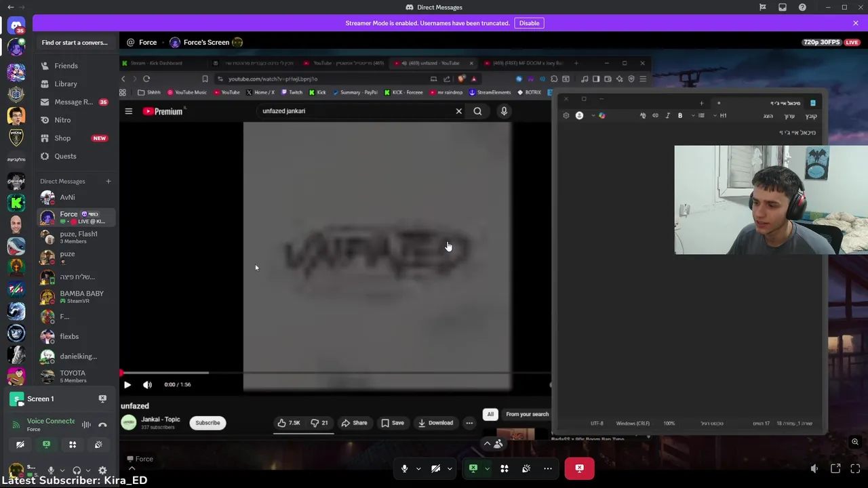Viewport: 868px width, 488px height.
Task: Open 720p 30FPS stream quality indicator
Action: tap(821, 42)
